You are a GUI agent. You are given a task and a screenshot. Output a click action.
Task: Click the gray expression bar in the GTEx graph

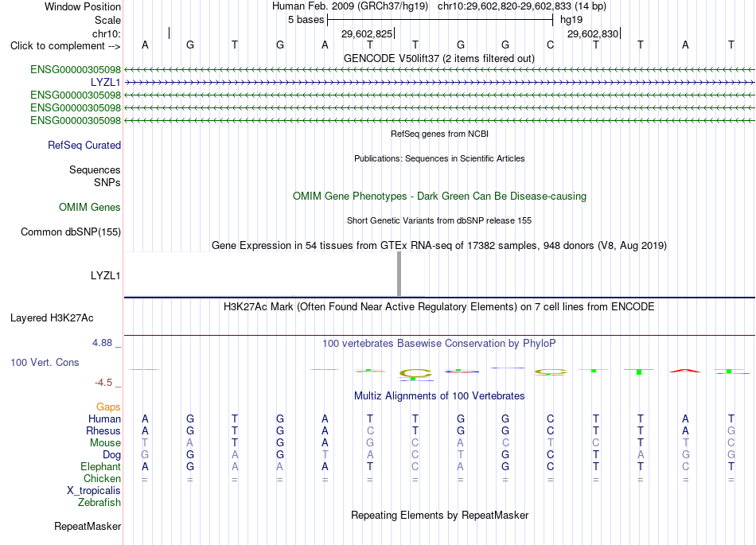tap(399, 274)
